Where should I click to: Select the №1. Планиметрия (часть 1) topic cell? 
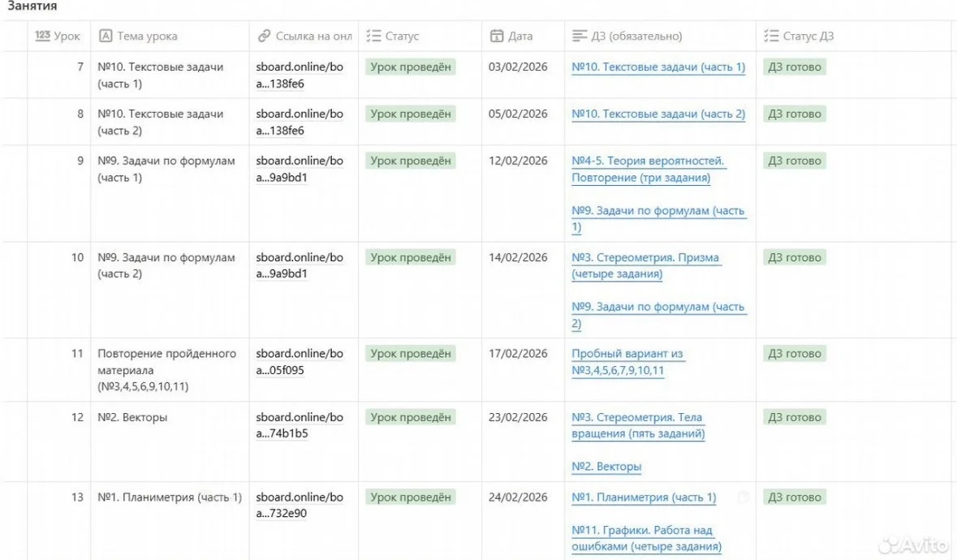click(x=170, y=498)
